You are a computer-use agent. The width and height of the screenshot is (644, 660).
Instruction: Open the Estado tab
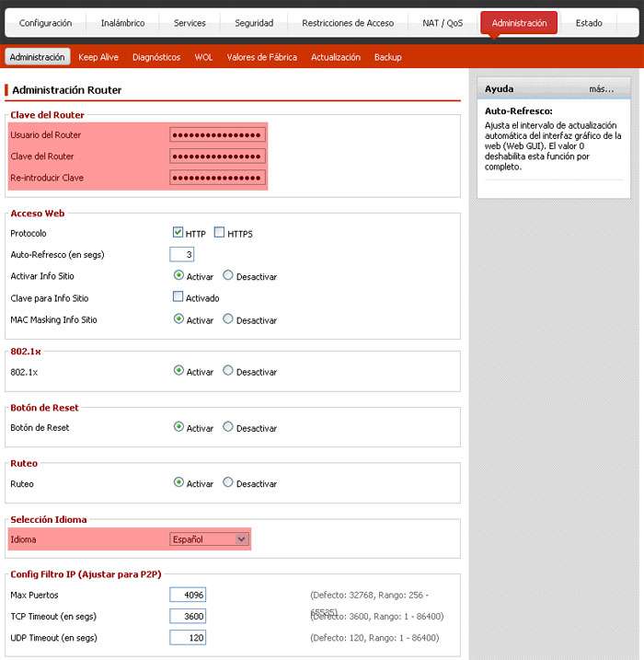coord(589,23)
